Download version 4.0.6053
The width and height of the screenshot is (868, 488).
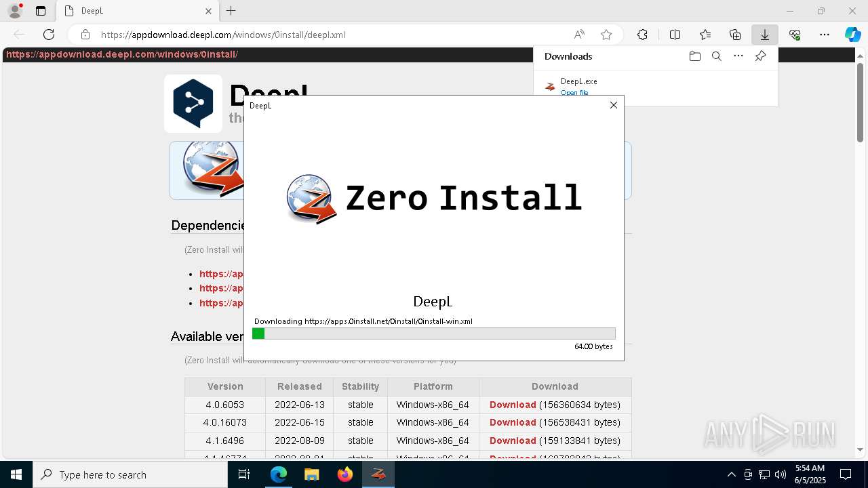click(513, 405)
